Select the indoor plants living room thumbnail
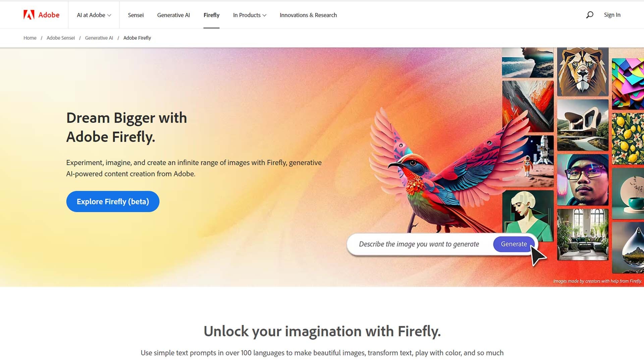 [x=583, y=235]
